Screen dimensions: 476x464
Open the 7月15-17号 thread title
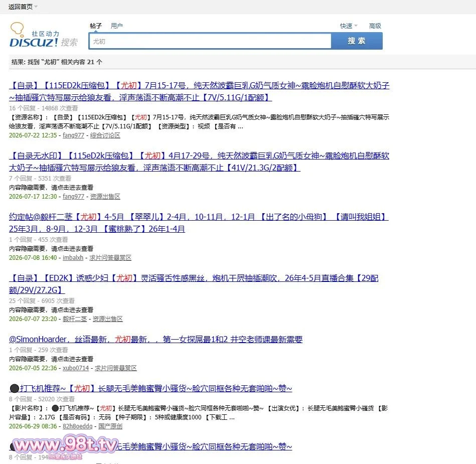pyautogui.click(x=199, y=91)
